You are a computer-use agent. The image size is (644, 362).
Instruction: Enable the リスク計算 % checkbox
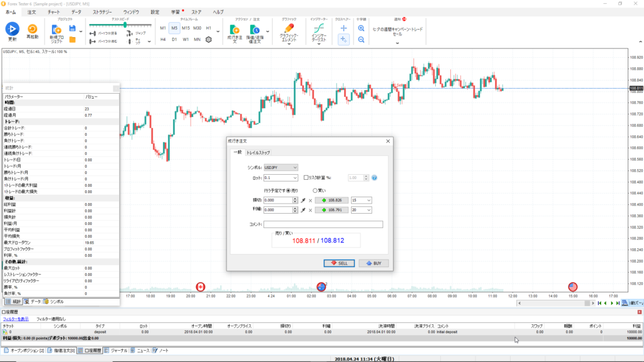(306, 178)
